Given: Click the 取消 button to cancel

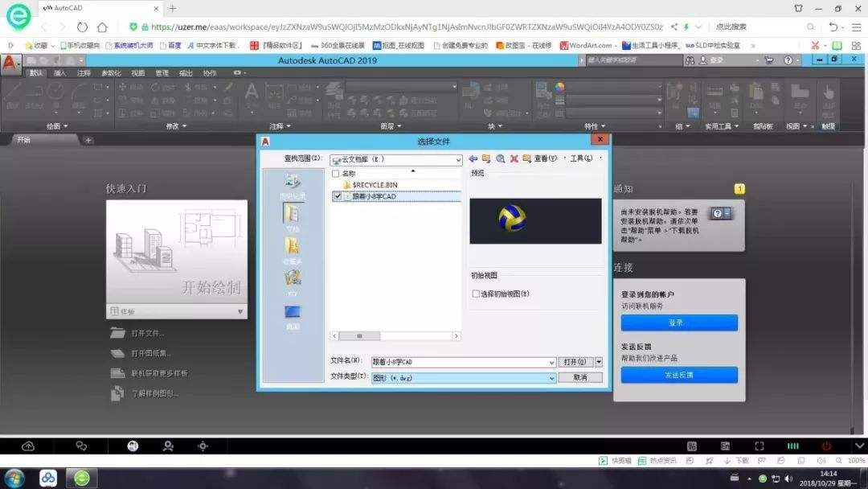Looking at the screenshot, I should 580,377.
